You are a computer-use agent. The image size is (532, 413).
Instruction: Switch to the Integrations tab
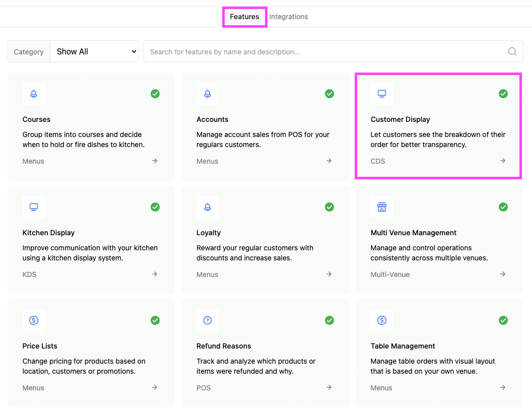(x=288, y=17)
